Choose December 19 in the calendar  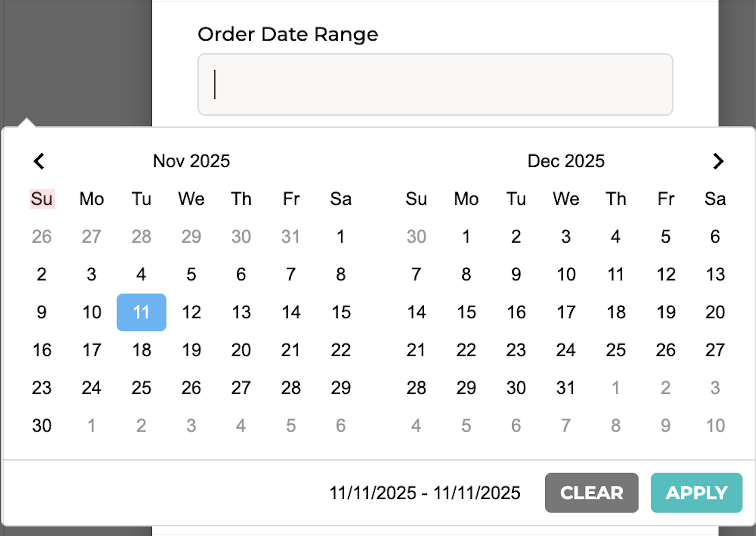click(666, 312)
